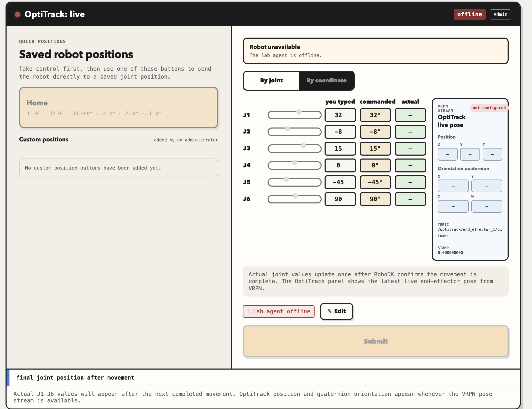Image resolution: width=532 pixels, height=409 pixels.
Task: Click the final joint position after movement header
Action: [75, 378]
